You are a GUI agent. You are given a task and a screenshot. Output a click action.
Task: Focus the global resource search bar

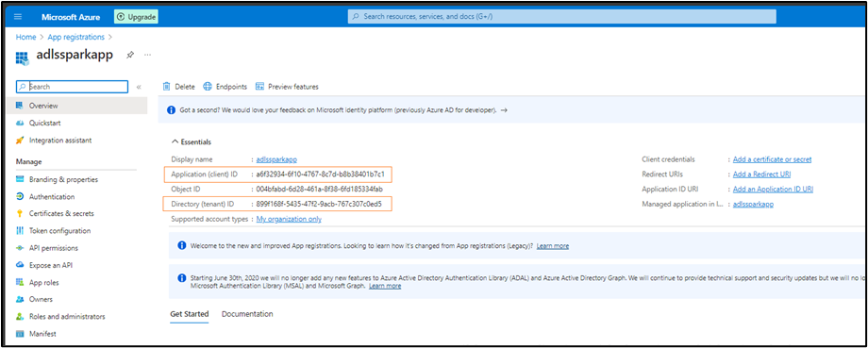coord(562,17)
